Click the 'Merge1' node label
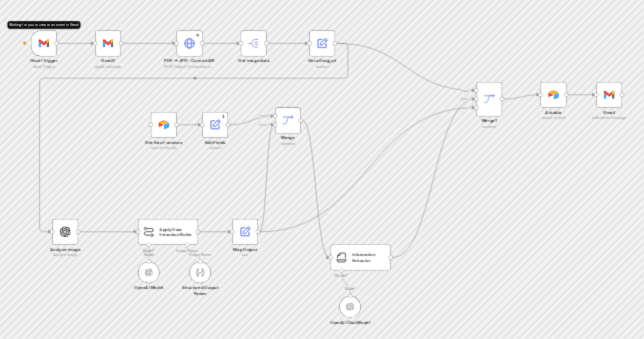Viewport: 644px width, 339px height. click(x=488, y=121)
